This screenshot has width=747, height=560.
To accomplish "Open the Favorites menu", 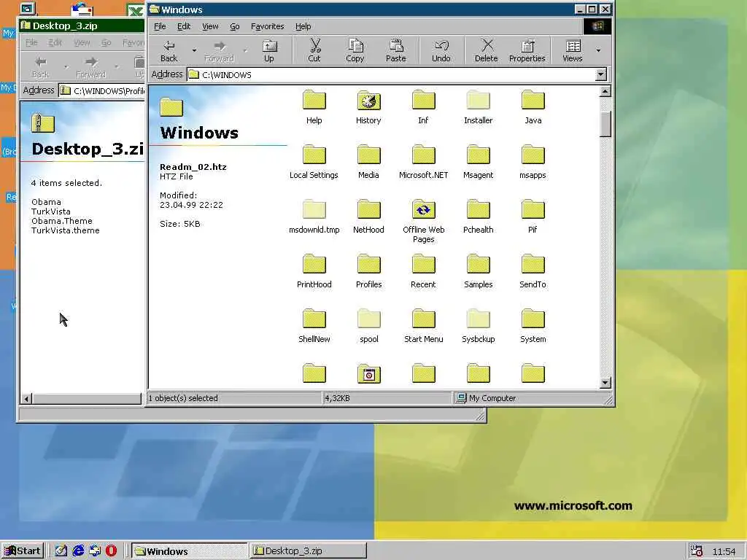I will 267,27.
